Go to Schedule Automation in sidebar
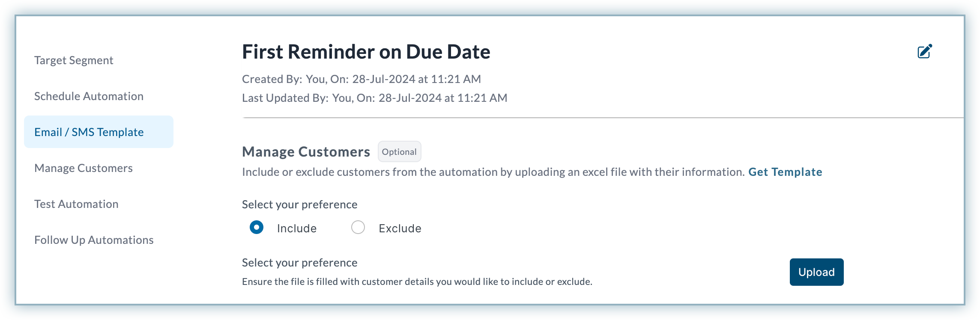Image resolution: width=980 pixels, height=320 pixels. point(89,96)
